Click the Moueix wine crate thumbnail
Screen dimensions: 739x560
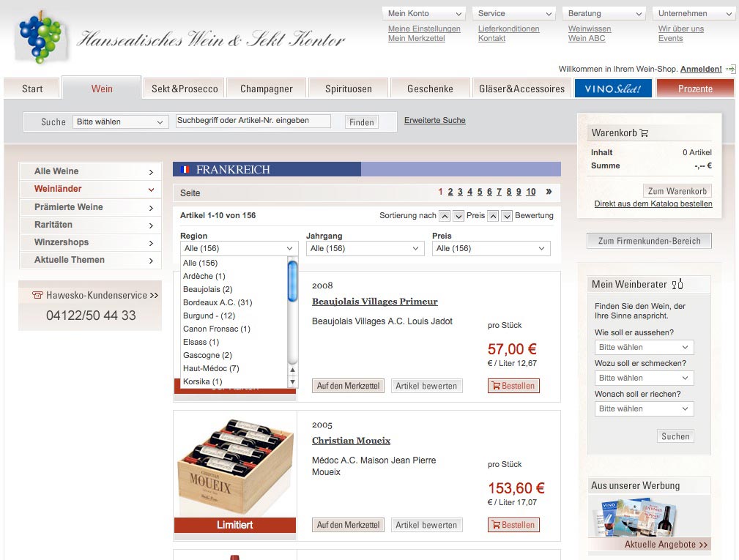(235, 465)
